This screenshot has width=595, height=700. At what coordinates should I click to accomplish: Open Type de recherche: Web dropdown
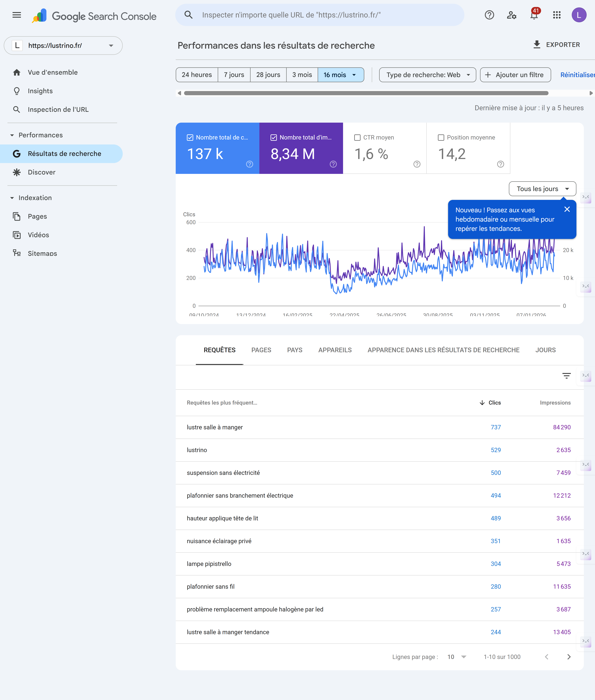coord(427,75)
